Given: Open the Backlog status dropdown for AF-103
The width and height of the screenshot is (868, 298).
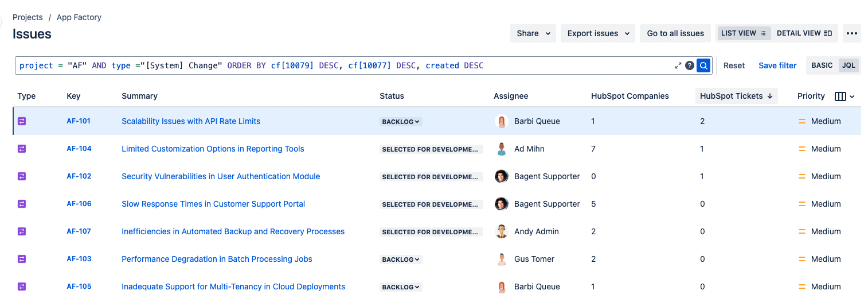Looking at the screenshot, I should pos(401,260).
